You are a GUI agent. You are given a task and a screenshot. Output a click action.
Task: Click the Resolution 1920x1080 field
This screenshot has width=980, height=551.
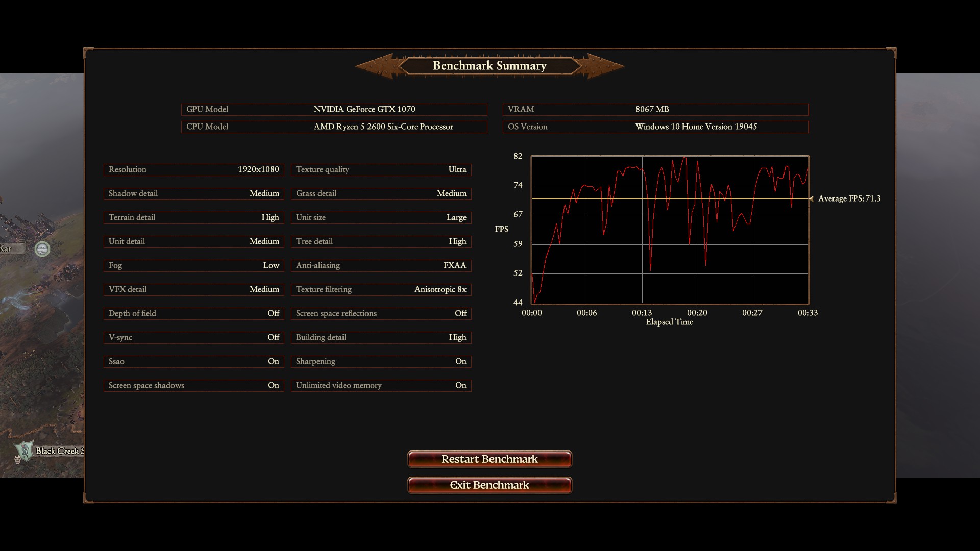(x=193, y=169)
